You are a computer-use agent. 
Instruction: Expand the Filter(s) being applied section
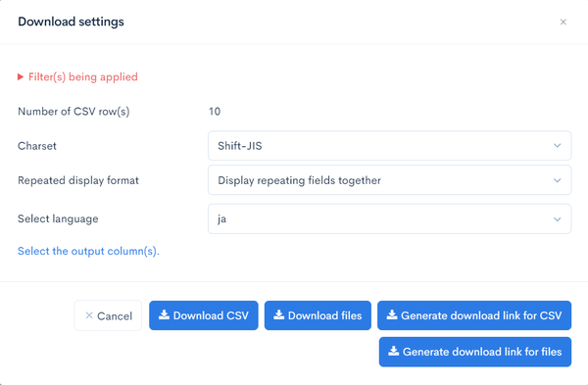click(x=77, y=76)
